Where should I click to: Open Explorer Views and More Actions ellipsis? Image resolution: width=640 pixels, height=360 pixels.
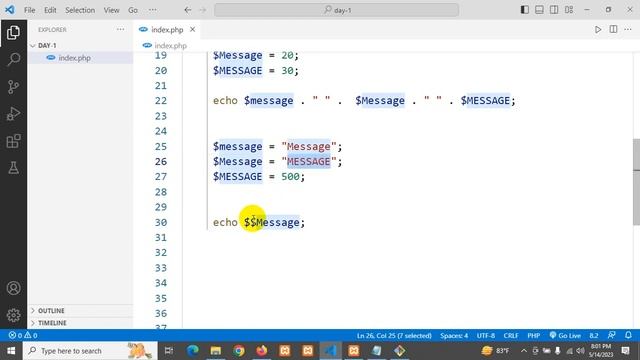click(x=120, y=29)
